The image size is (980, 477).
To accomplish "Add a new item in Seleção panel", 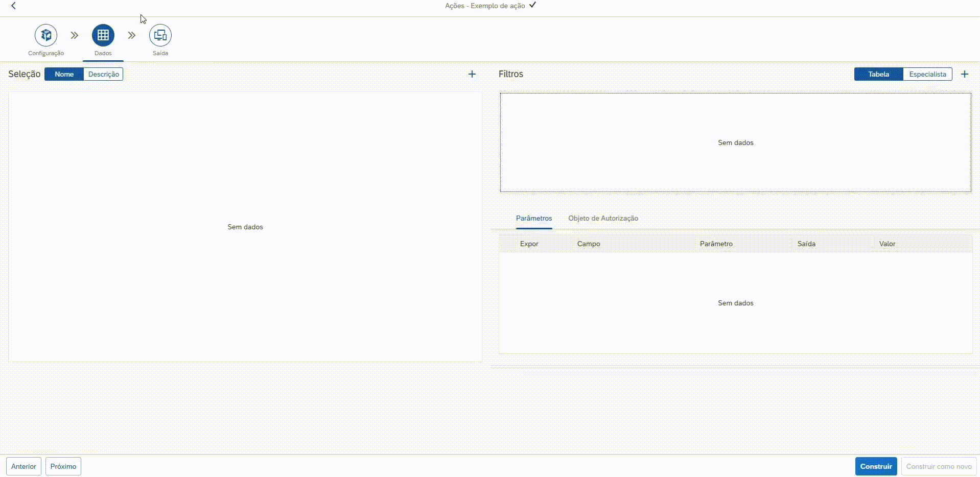I will (472, 74).
